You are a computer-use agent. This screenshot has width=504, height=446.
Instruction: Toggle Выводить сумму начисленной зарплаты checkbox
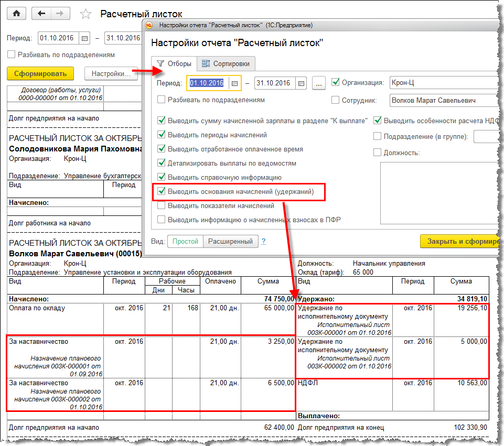162,121
